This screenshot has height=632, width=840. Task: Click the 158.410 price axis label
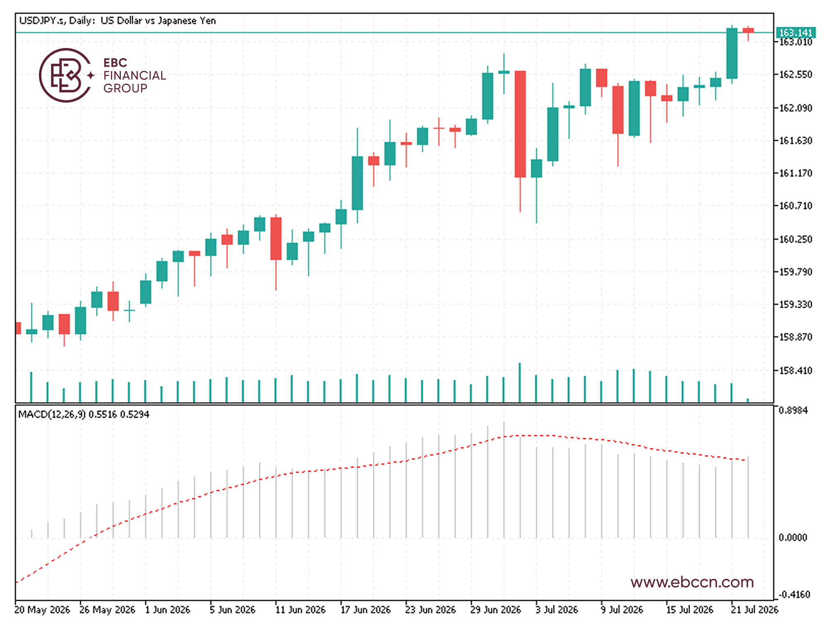(796, 371)
